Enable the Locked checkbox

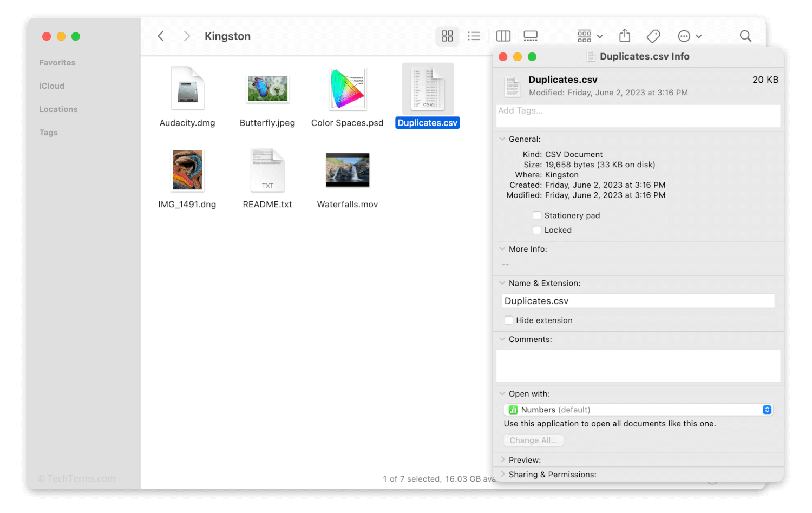coord(537,230)
